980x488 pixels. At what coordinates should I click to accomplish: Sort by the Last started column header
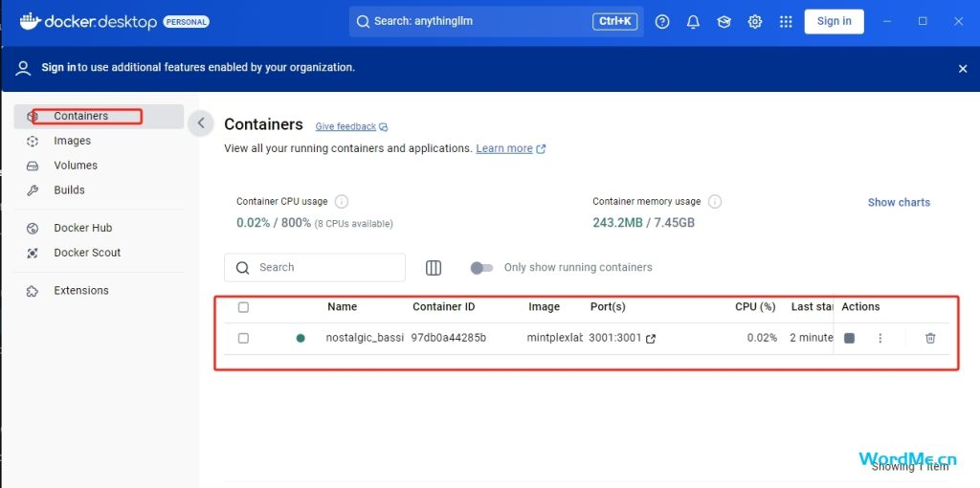[x=812, y=307]
